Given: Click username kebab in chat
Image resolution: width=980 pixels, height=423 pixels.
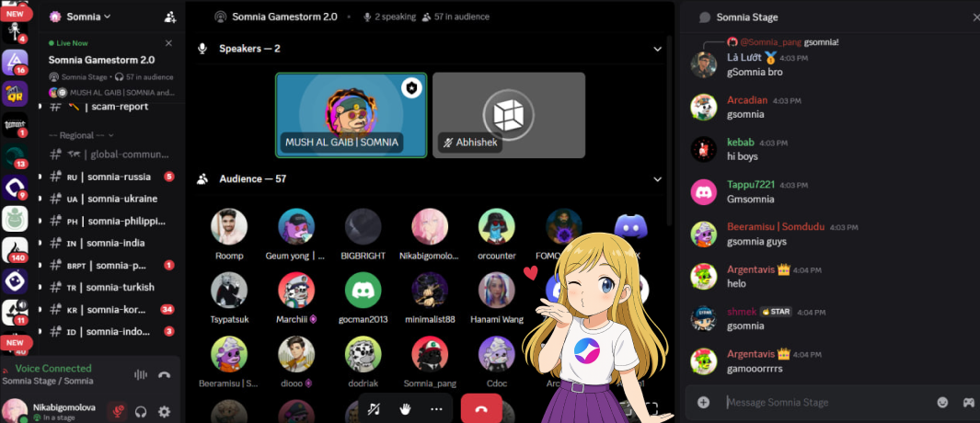Looking at the screenshot, I should [x=741, y=143].
